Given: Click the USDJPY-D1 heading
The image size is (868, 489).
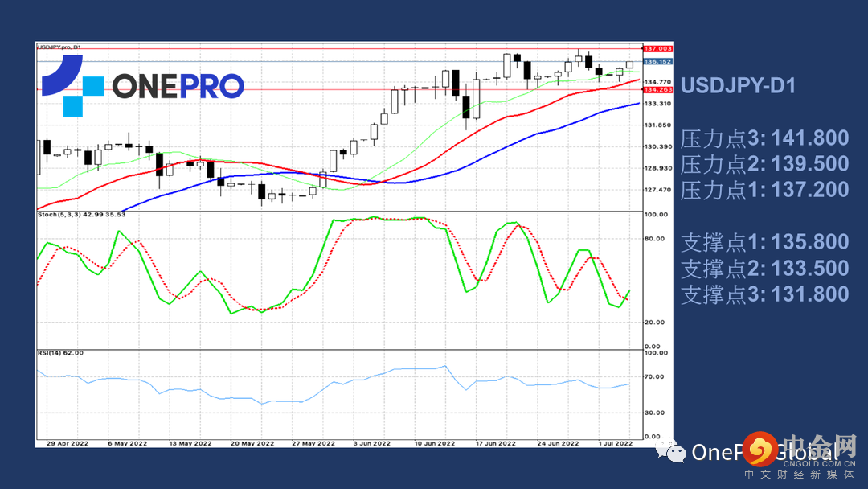Looking at the screenshot, I should point(738,85).
